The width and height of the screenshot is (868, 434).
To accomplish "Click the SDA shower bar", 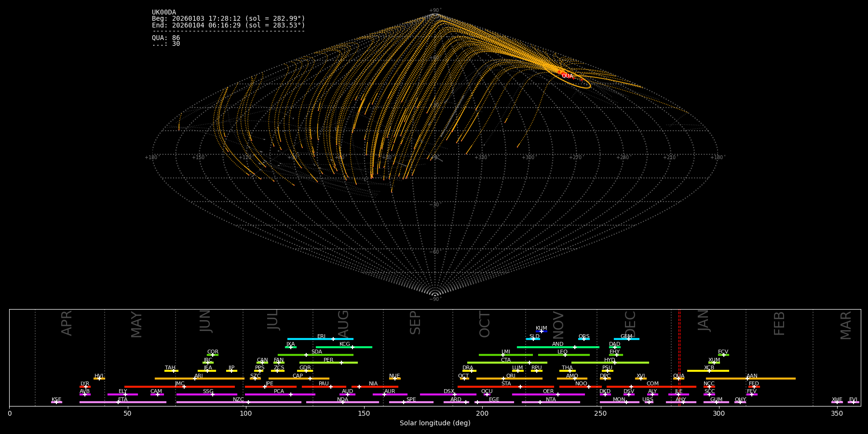I will click(x=315, y=355).
